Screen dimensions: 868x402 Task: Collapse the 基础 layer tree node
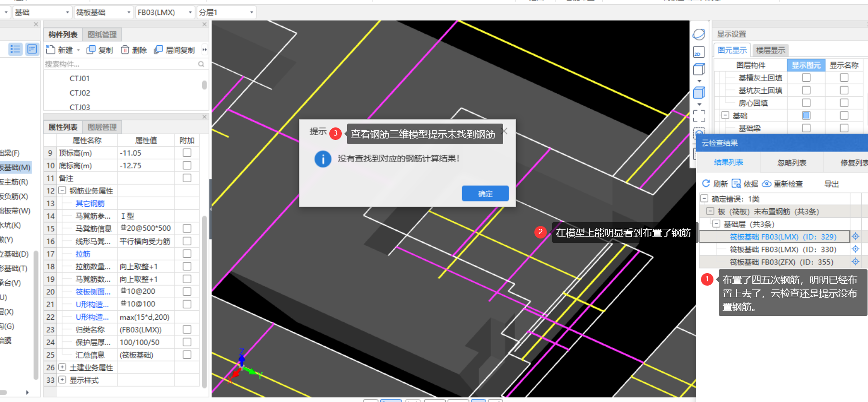[x=725, y=115]
